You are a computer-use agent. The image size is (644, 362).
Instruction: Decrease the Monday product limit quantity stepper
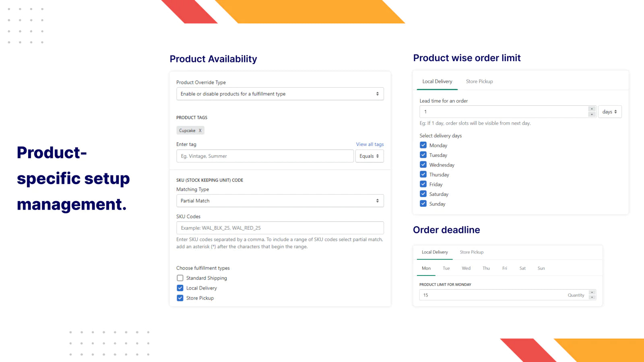pyautogui.click(x=592, y=297)
